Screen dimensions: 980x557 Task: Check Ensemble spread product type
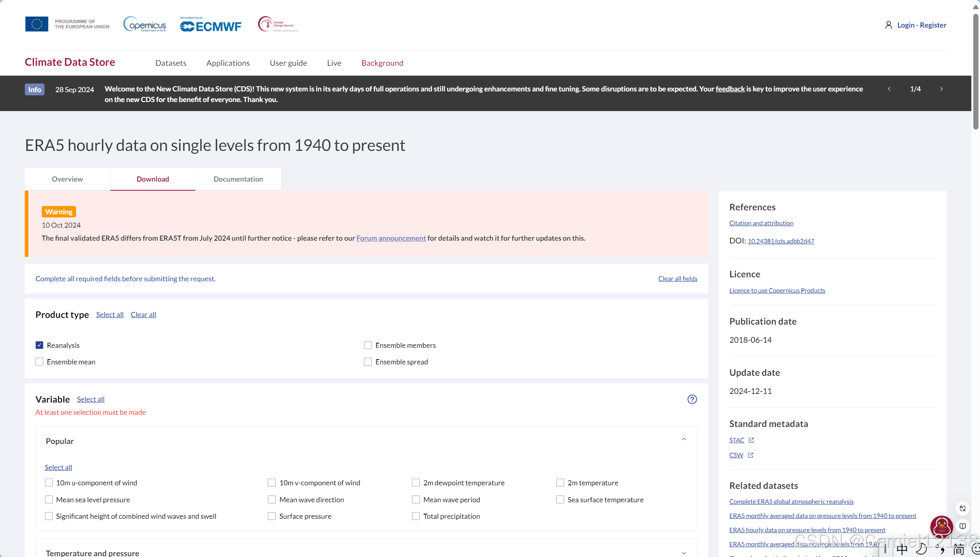[x=368, y=362]
